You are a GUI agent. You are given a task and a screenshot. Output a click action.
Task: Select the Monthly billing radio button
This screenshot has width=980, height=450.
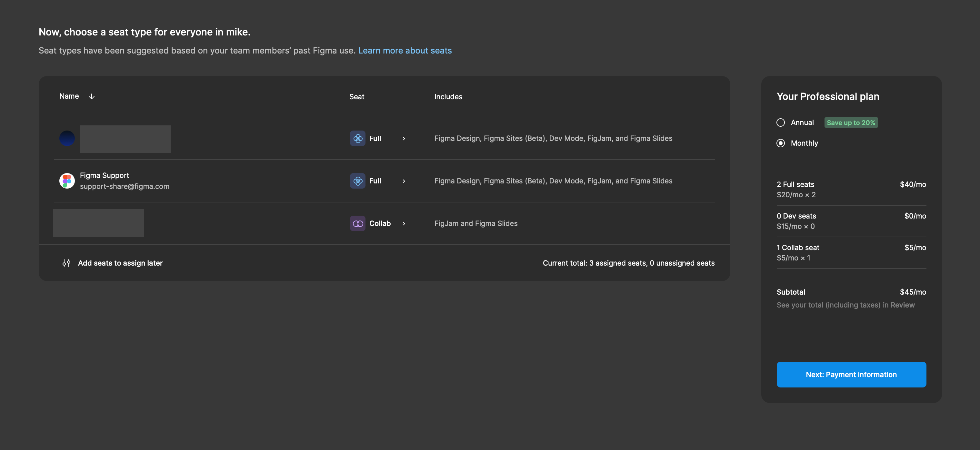781,143
